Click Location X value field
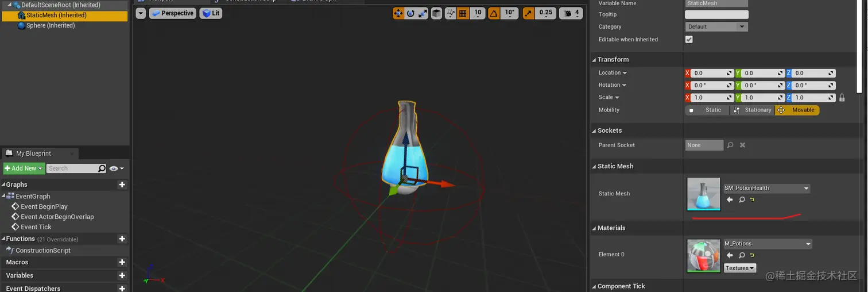Image resolution: width=868 pixels, height=292 pixels. (712, 73)
